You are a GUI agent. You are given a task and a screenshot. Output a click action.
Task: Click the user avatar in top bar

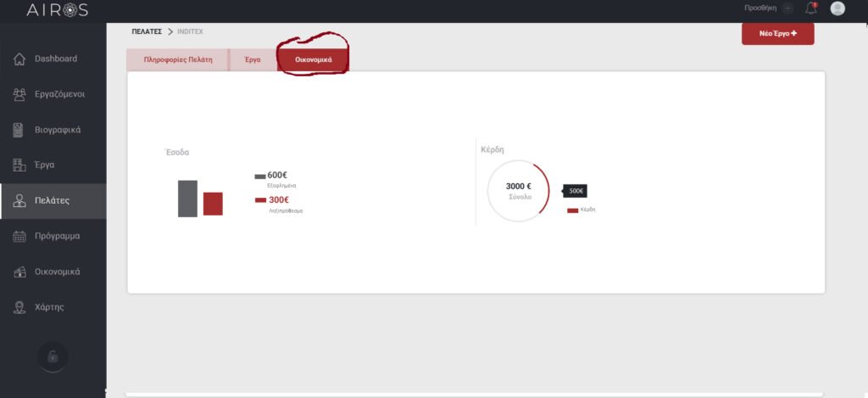[x=837, y=8]
